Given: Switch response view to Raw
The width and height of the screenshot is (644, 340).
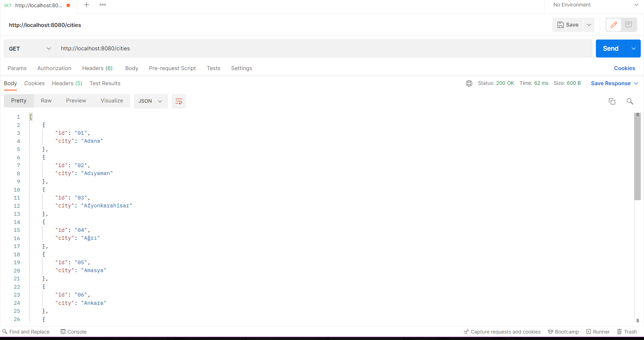Looking at the screenshot, I should 46,101.
